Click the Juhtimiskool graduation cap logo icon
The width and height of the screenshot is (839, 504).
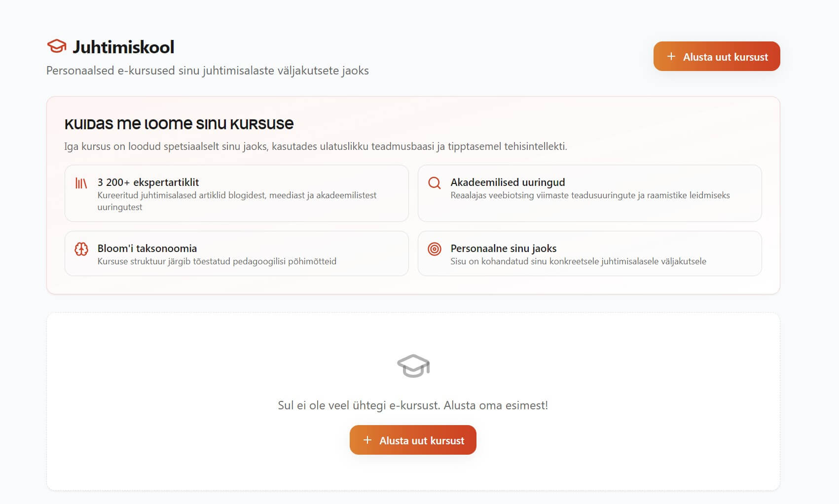[57, 46]
